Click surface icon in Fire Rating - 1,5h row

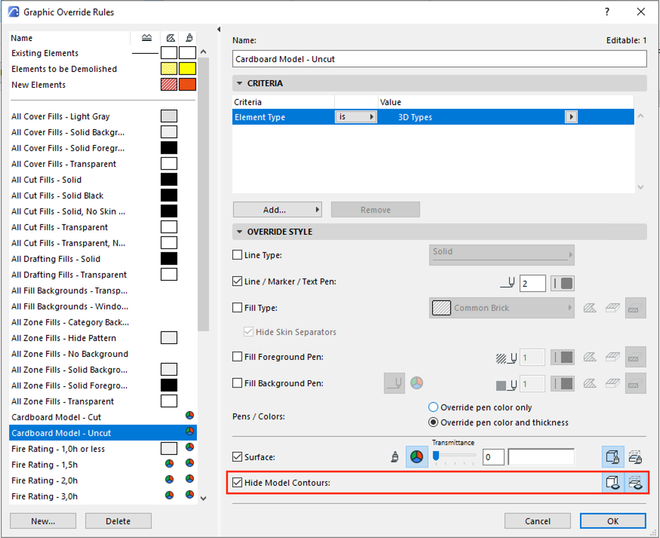point(190,463)
